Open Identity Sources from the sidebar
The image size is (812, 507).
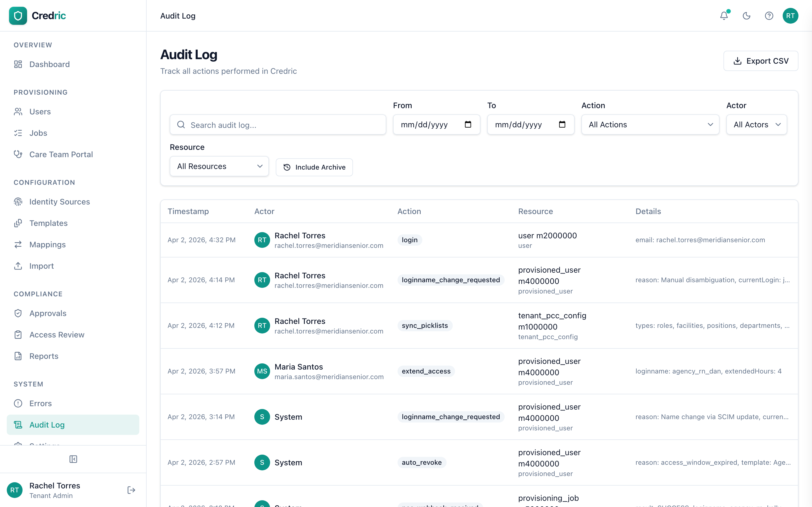coord(59,201)
